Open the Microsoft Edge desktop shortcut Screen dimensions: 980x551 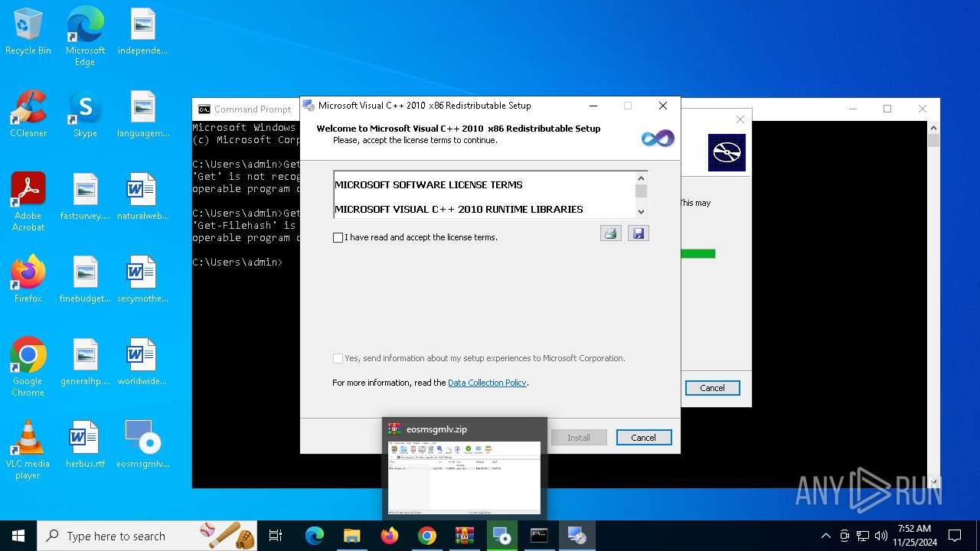tap(85, 35)
